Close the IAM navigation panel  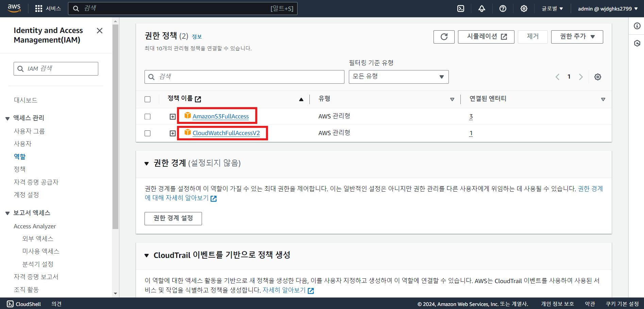pyautogui.click(x=100, y=31)
